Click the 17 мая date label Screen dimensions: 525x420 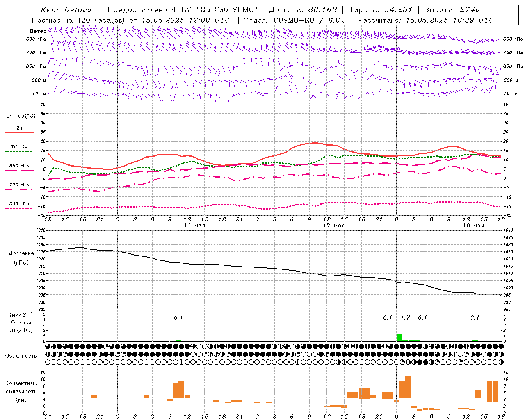[x=334, y=225]
